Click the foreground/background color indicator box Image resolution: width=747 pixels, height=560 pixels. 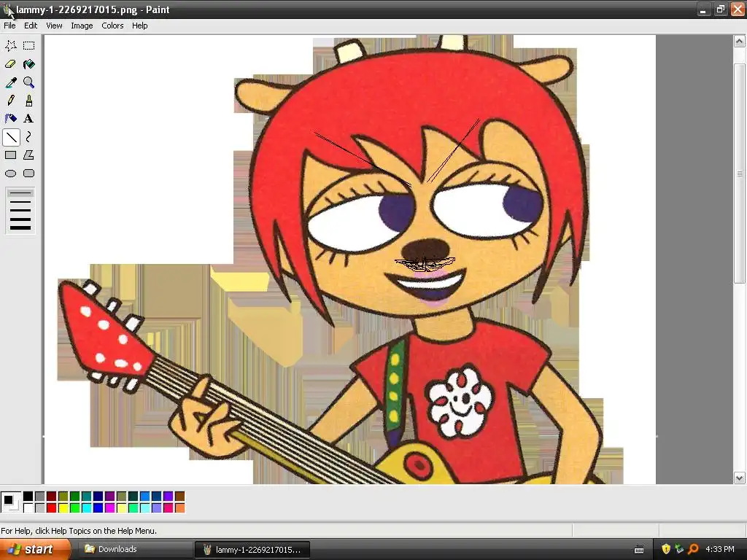pyautogui.click(x=11, y=502)
